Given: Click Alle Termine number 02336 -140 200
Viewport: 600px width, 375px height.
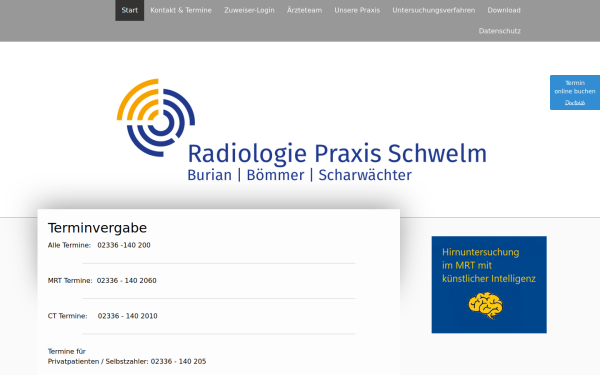Looking at the screenshot, I should coord(124,245).
